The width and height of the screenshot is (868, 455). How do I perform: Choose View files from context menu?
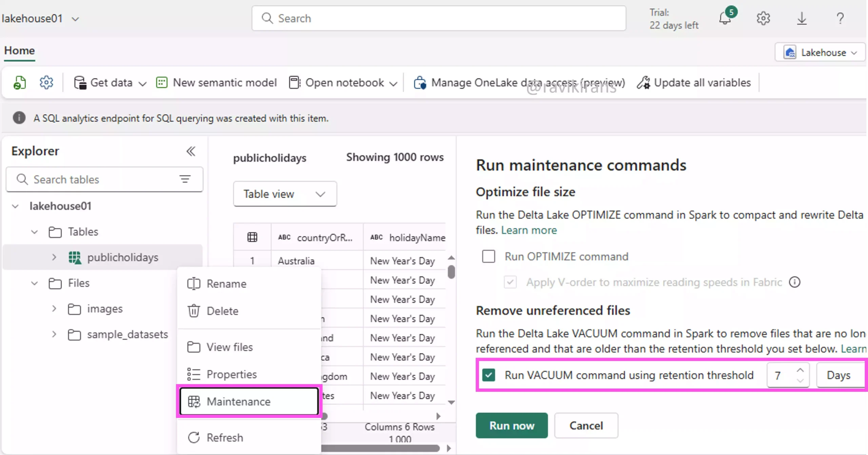[249, 347]
